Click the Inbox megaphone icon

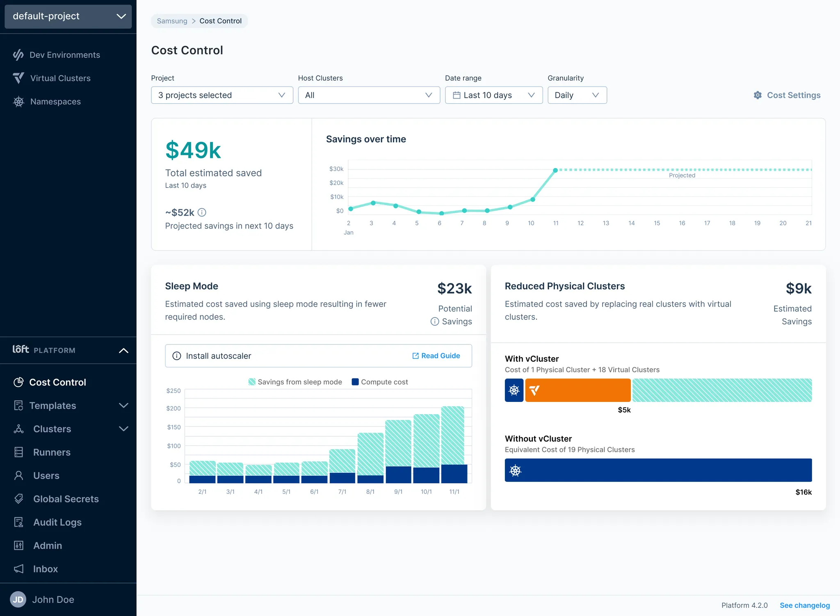click(18, 569)
